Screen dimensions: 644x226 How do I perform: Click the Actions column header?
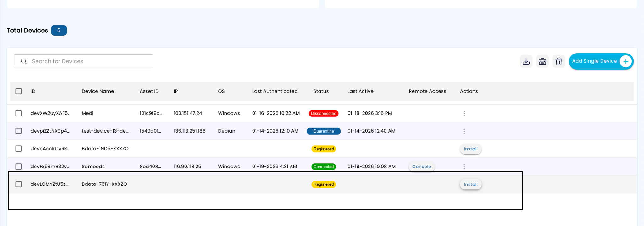pyautogui.click(x=469, y=91)
